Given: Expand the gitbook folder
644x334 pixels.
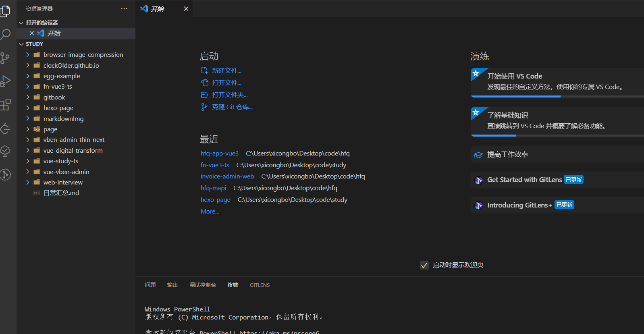Looking at the screenshot, I should click(x=28, y=97).
